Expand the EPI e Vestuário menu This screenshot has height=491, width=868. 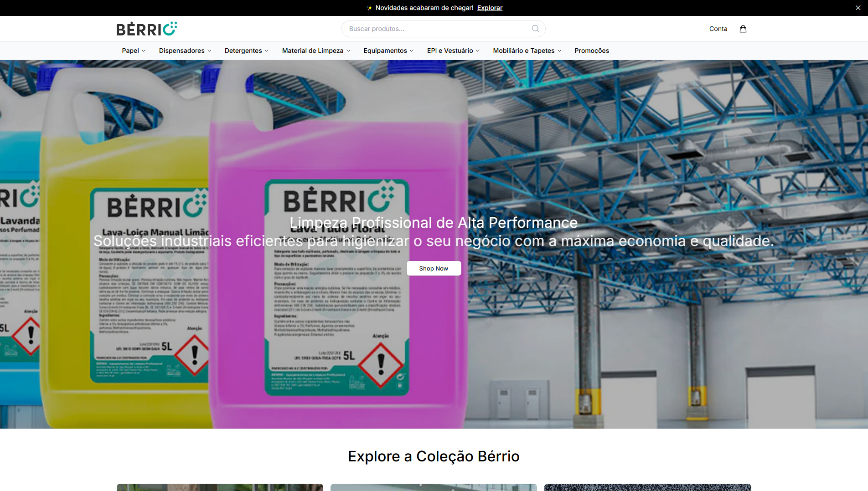pos(453,51)
